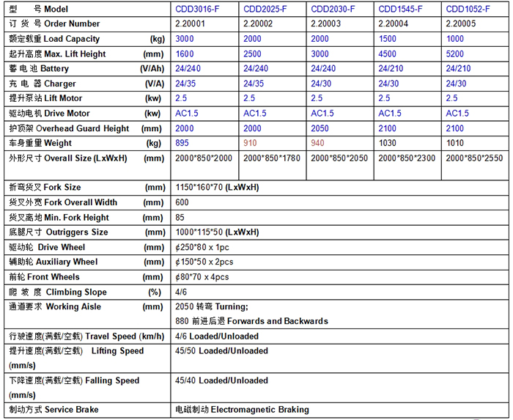Viewport: 513px width, 420px height.
Task: Click the Falling Speed row label
Action: click(74, 381)
